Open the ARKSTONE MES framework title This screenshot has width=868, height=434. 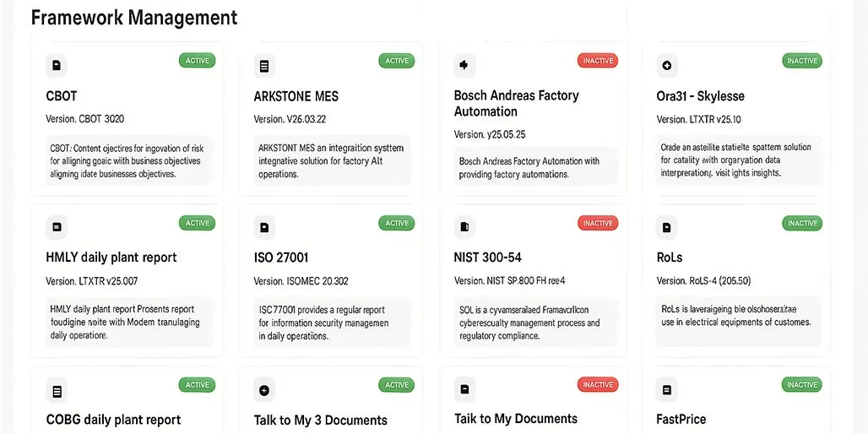click(x=296, y=96)
